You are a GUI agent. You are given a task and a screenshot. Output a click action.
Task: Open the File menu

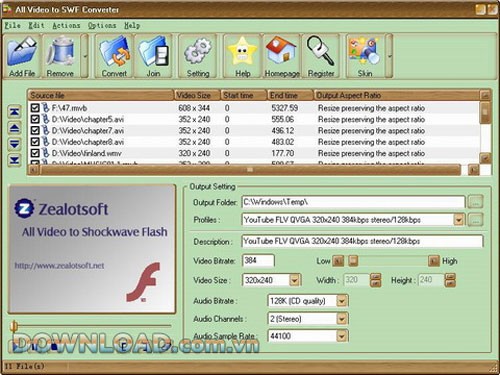(x=12, y=25)
